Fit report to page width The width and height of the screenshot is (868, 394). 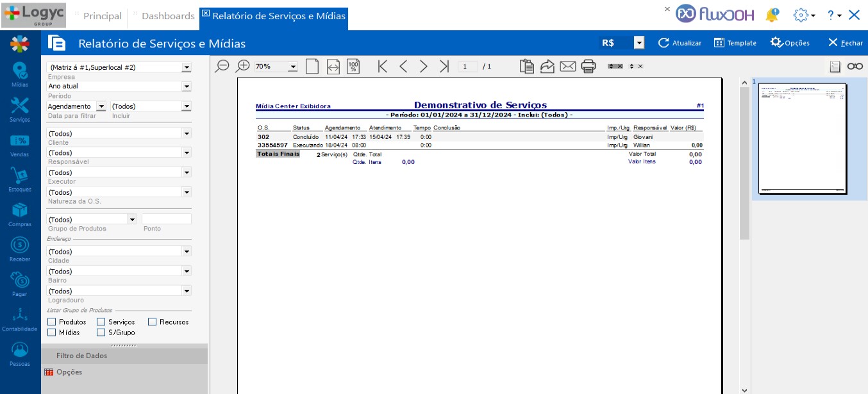(x=333, y=67)
